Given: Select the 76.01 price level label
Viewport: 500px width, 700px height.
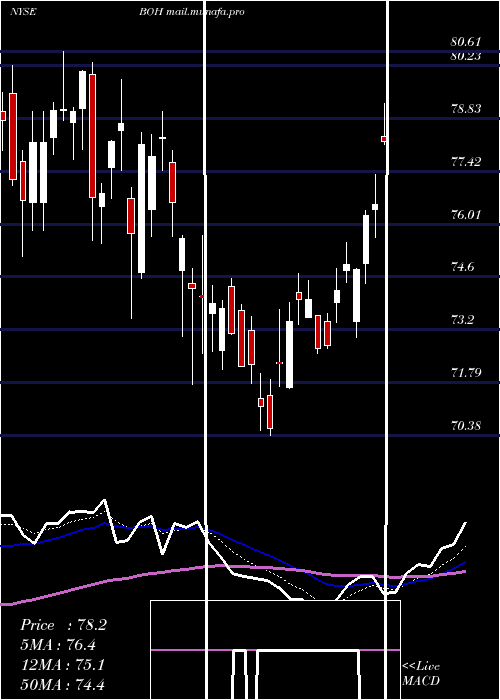Looking at the screenshot, I should click(x=466, y=215).
